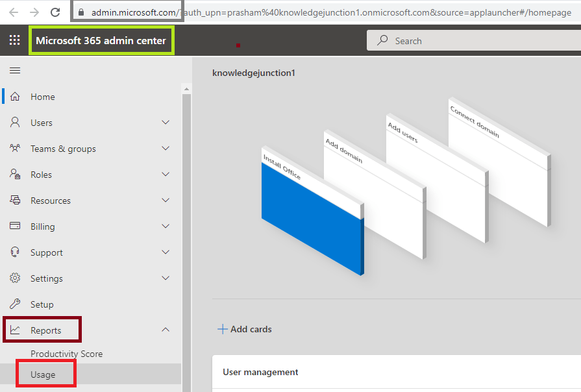Collapse the Reports section chevron
Screen dimensions: 581x392
(x=166, y=330)
